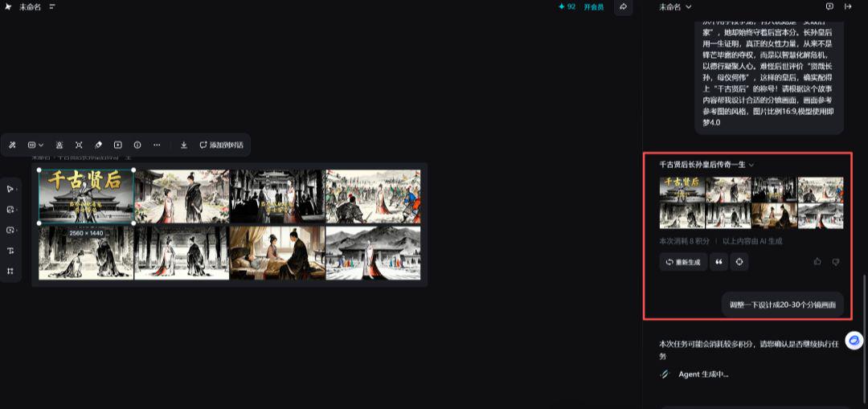The image size is (868, 409).
Task: Select the kneeling figures image on canvas
Action: (86, 253)
